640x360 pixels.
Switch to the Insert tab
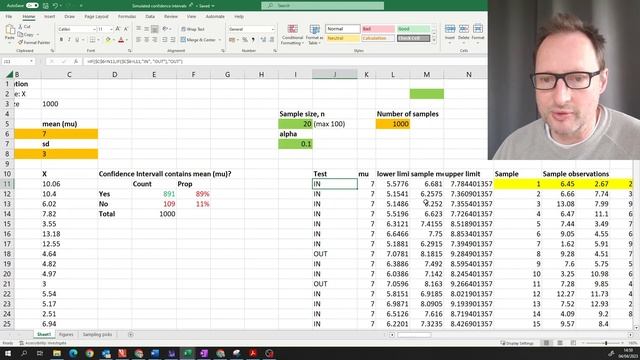click(49, 17)
